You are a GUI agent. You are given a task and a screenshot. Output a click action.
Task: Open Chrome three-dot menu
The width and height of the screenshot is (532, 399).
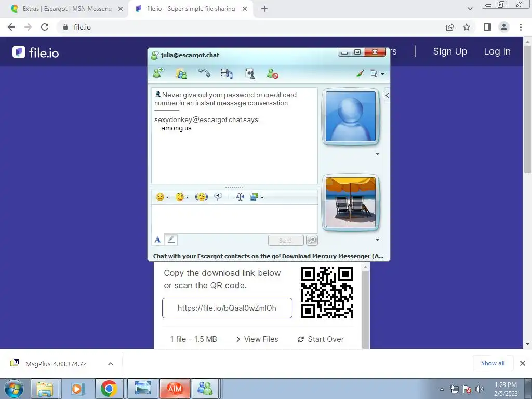click(521, 27)
